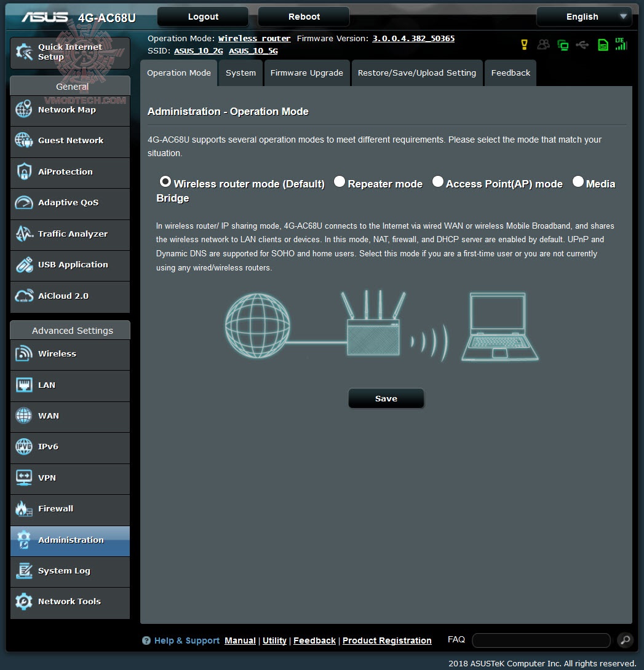Click the Quick Internet Setup wand icon

(24, 52)
